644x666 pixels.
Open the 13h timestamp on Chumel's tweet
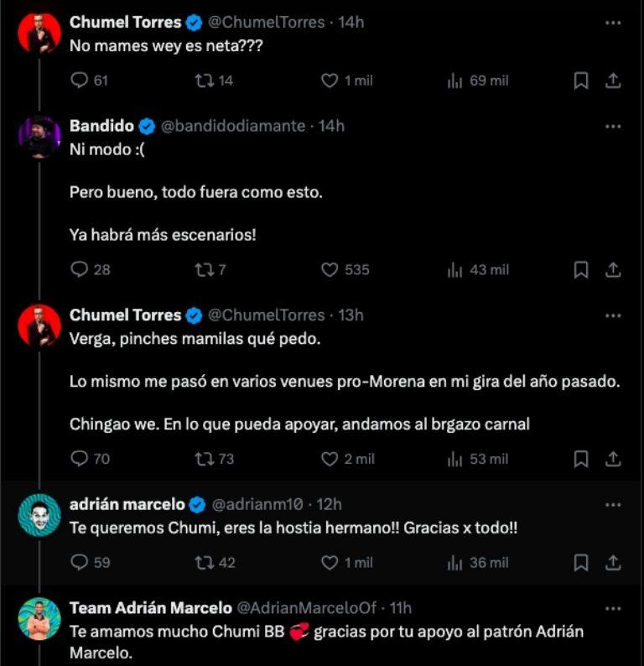point(351,315)
